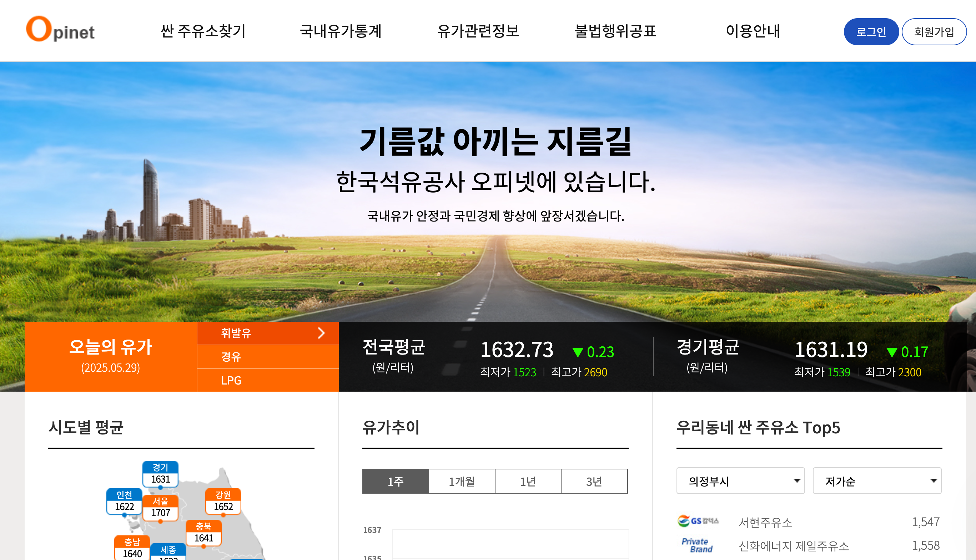Click the arrow next to 휘발유
976x560 pixels.
point(321,333)
